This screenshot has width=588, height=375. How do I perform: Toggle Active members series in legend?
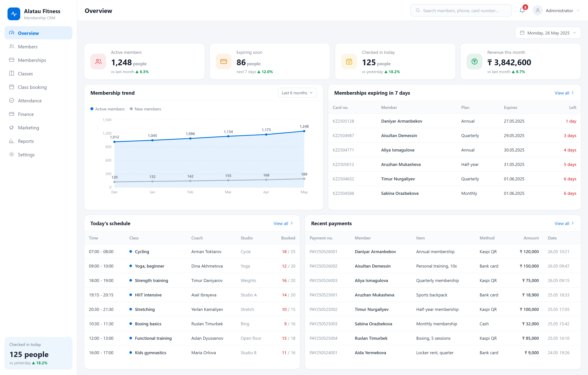point(107,109)
